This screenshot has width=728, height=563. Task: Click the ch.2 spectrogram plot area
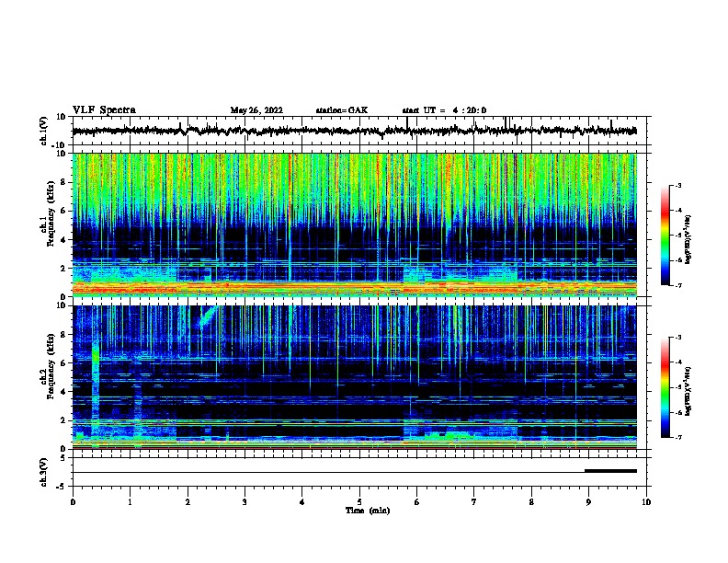click(x=355, y=377)
